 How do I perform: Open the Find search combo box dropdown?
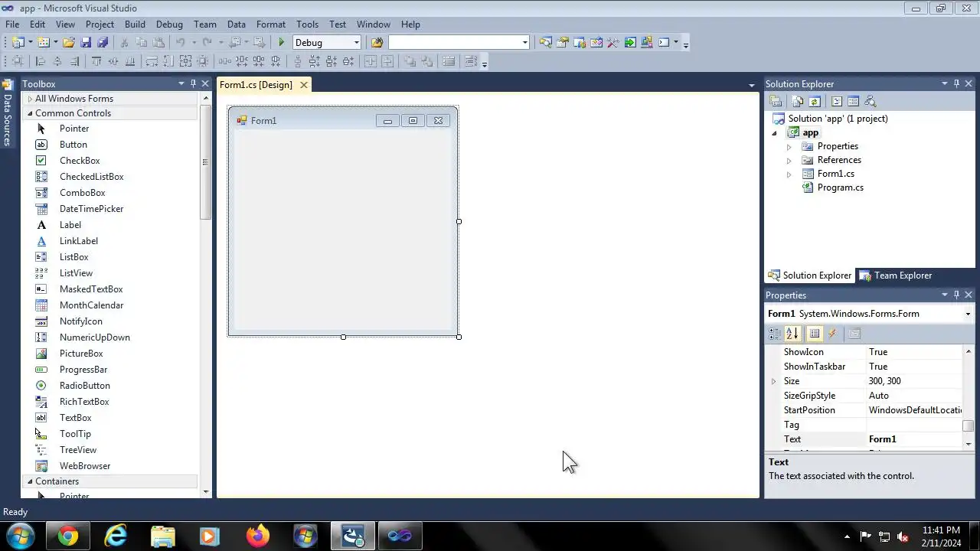[524, 43]
